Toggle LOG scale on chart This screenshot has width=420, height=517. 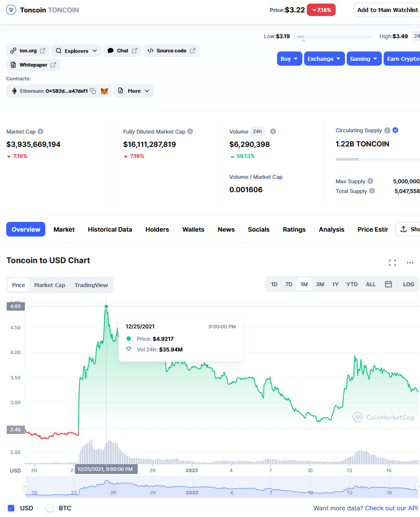(408, 284)
